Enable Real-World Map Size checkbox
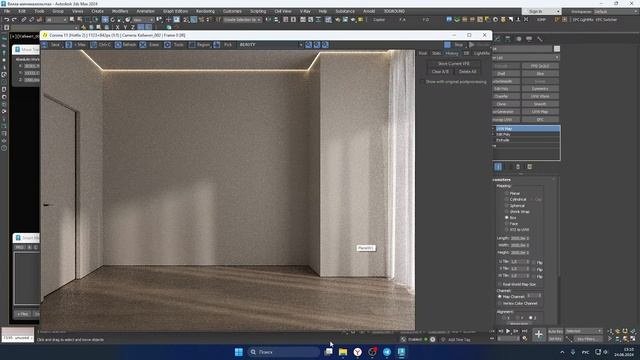640x360 pixels. pyautogui.click(x=500, y=284)
